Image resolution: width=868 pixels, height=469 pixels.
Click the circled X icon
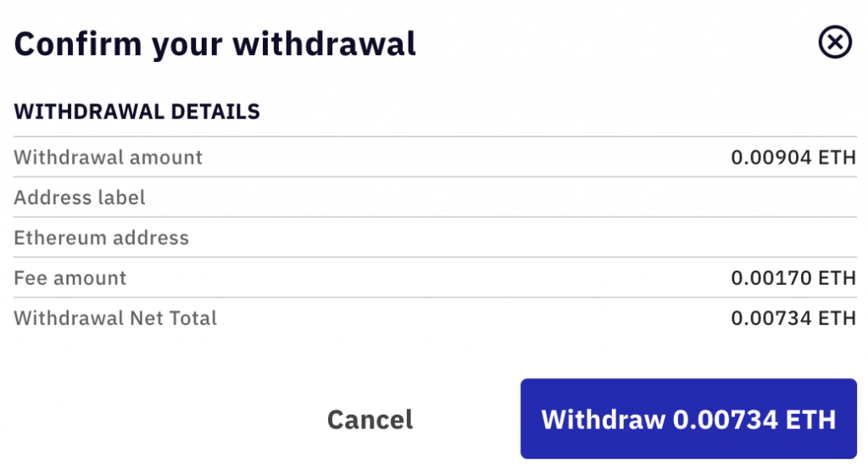point(835,42)
